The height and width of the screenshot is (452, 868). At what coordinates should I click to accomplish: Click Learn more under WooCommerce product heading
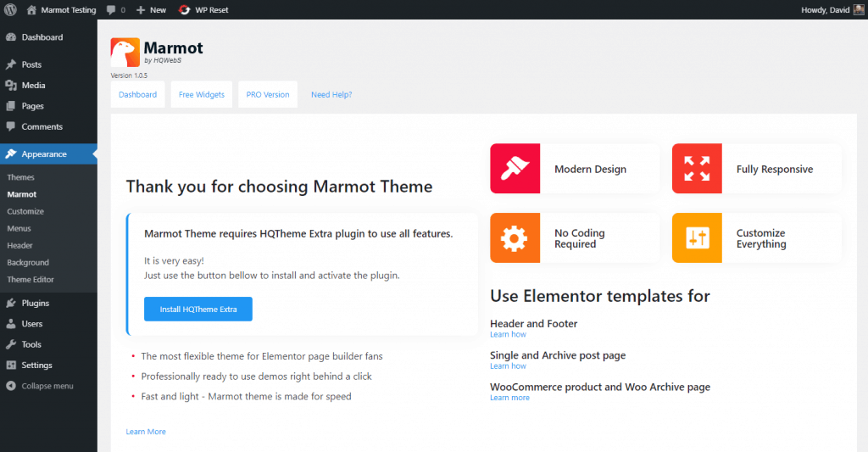509,398
